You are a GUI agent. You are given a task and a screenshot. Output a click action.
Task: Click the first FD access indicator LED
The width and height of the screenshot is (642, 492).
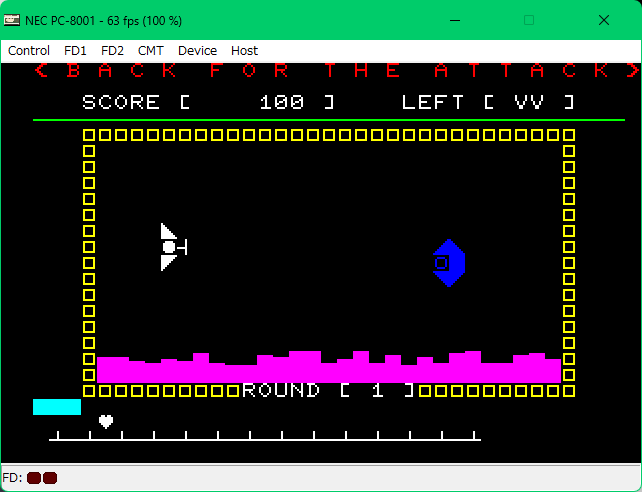[33, 478]
